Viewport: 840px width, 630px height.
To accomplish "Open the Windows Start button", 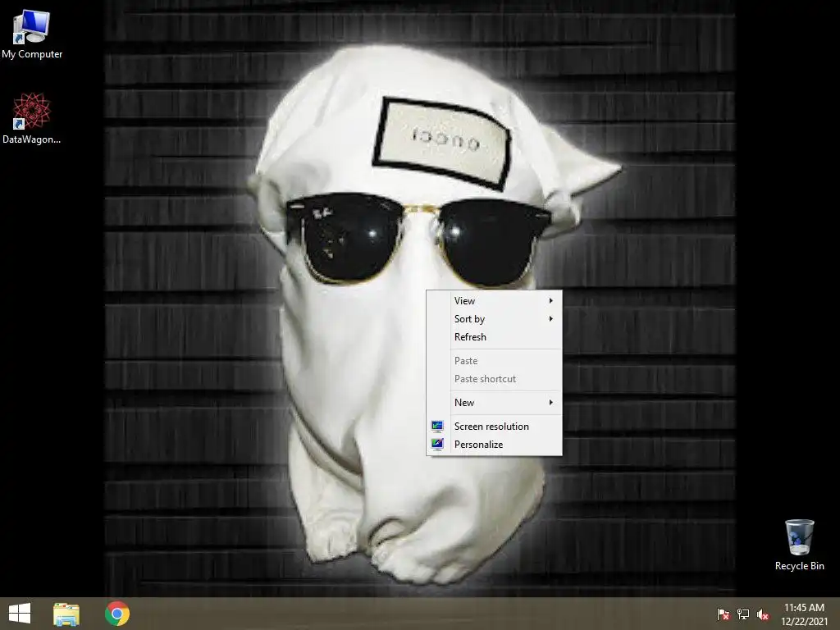I will tap(20, 614).
